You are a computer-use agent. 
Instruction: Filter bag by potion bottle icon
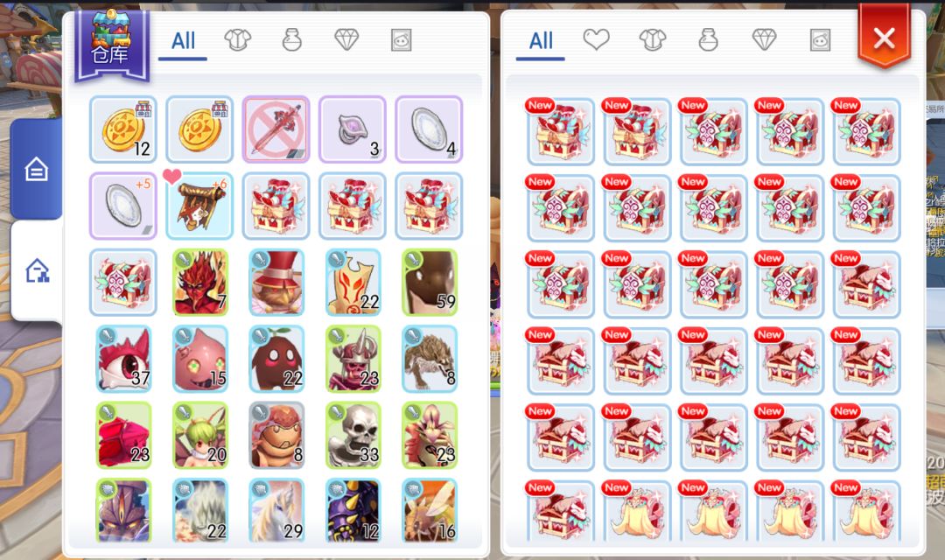(708, 40)
